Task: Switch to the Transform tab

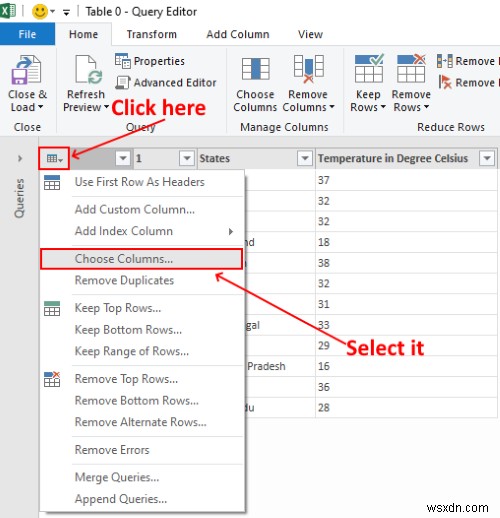Action: click(152, 34)
